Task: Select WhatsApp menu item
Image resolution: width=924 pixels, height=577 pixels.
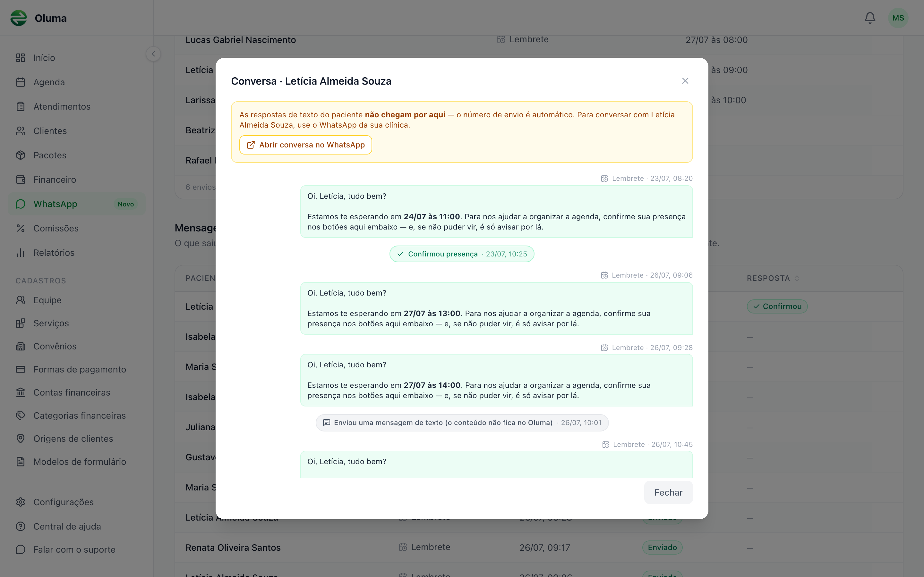Action: click(77, 204)
